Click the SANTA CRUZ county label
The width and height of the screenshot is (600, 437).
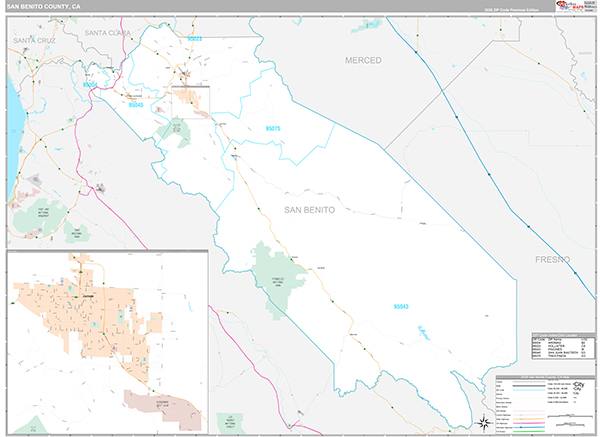[33, 39]
